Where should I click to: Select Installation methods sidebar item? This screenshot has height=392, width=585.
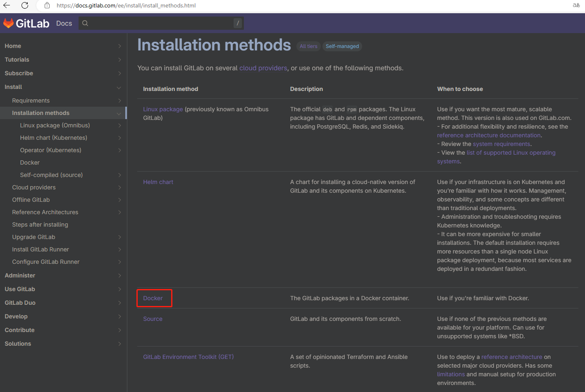(41, 113)
